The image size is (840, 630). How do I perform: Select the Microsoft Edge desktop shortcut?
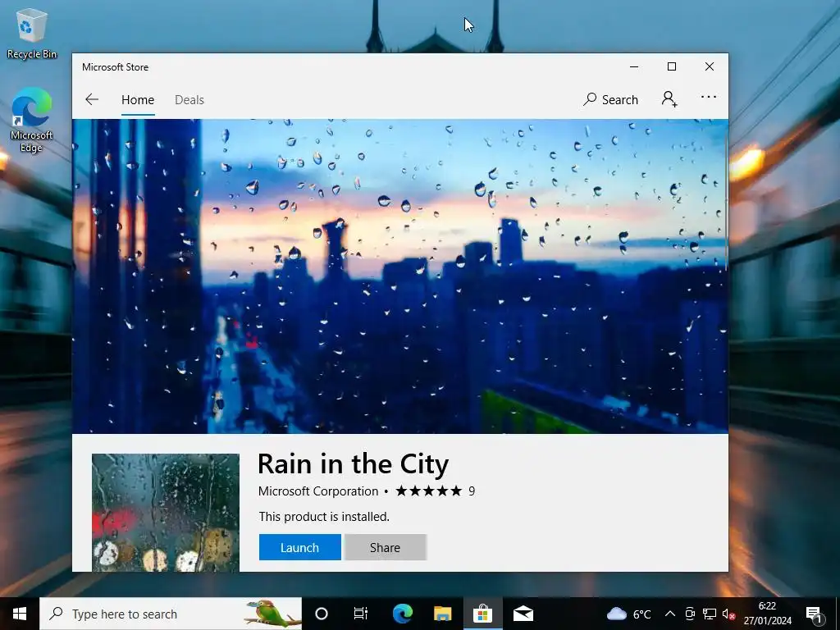point(32,120)
